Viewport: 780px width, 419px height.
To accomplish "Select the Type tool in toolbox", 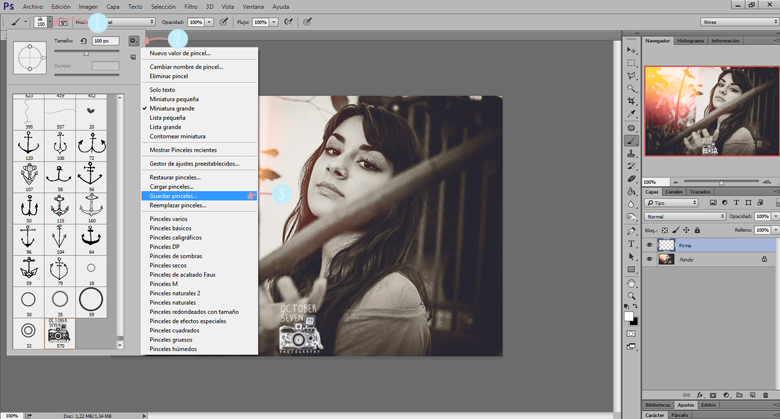I will (x=631, y=244).
